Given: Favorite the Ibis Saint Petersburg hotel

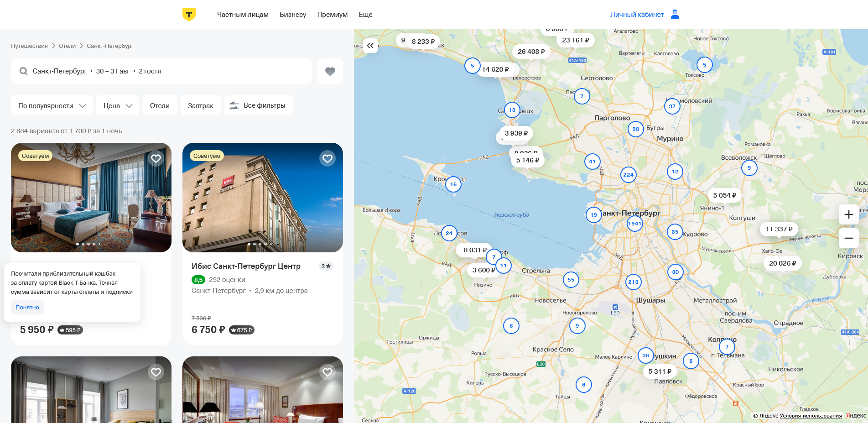Looking at the screenshot, I should coord(327,158).
